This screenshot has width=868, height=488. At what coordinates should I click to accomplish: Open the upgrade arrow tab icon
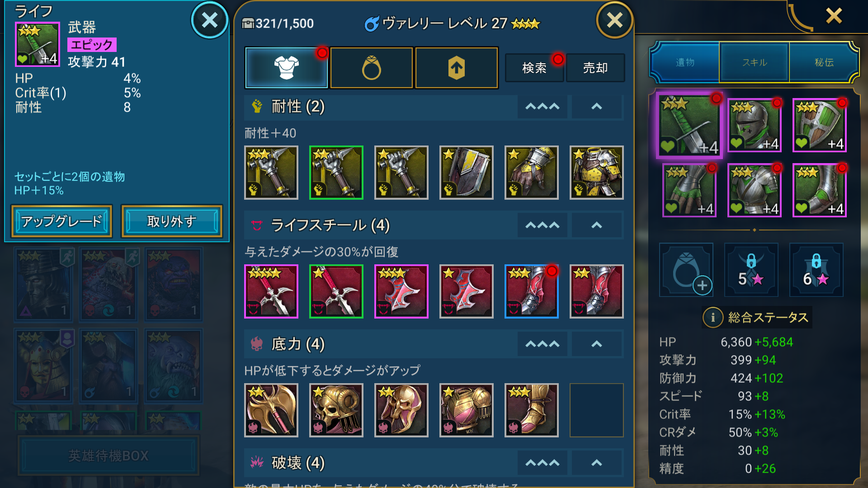coord(456,68)
